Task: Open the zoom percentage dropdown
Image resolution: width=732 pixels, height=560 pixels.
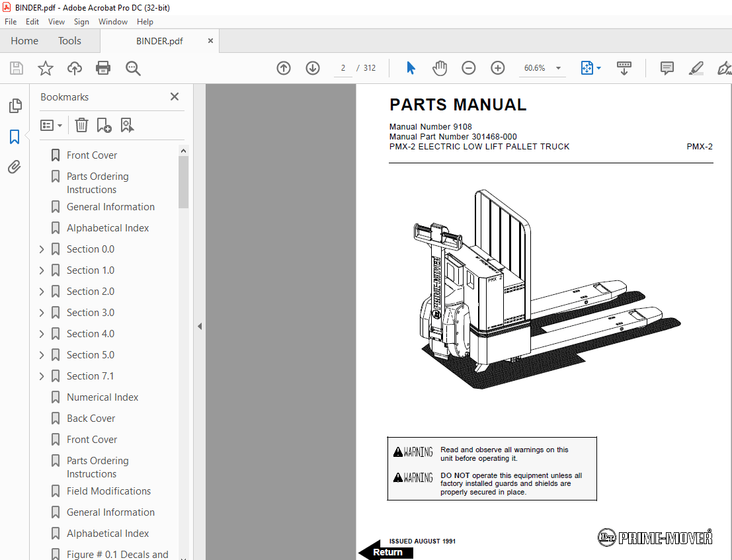Action: 557,67
